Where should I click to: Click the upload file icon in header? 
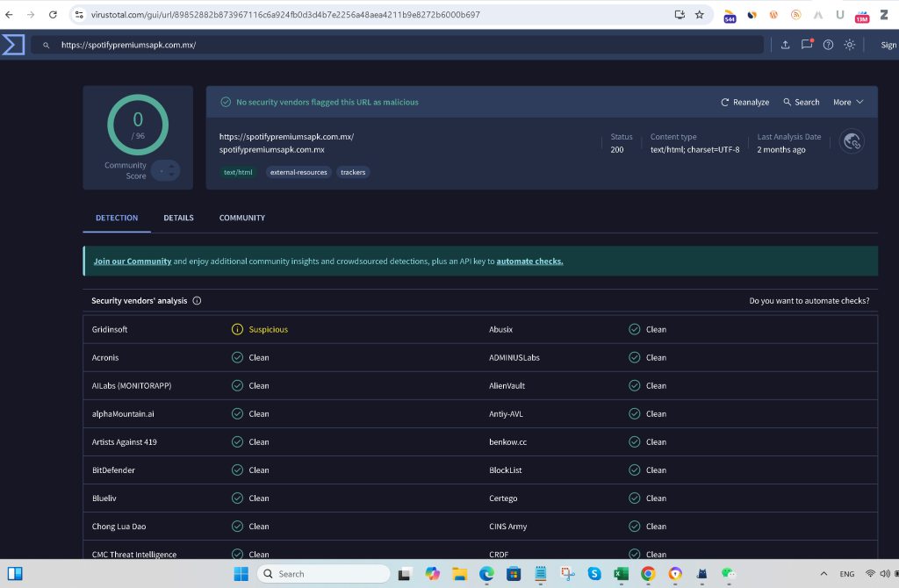pos(786,45)
